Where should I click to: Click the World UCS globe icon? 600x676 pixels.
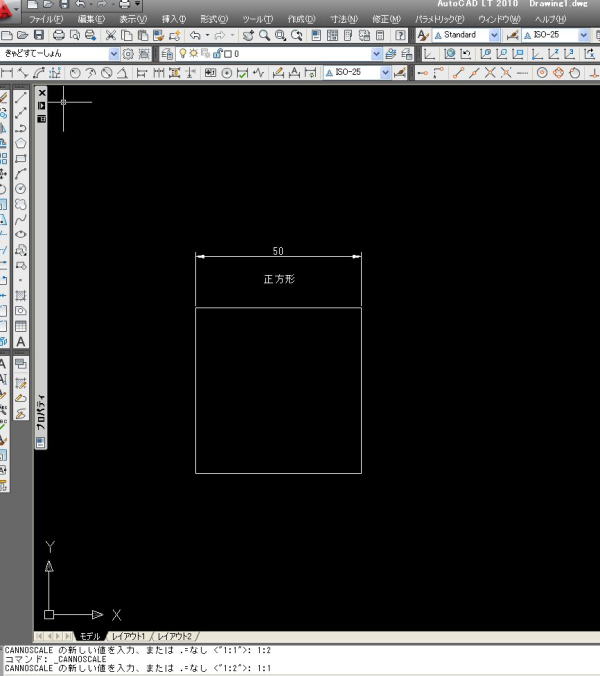click(449, 54)
